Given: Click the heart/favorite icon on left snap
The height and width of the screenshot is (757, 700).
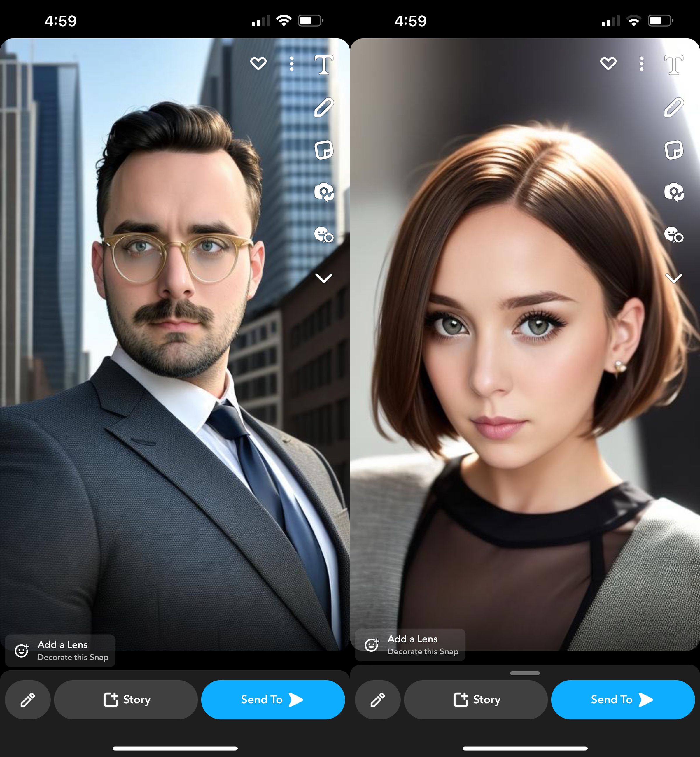Looking at the screenshot, I should click(258, 64).
